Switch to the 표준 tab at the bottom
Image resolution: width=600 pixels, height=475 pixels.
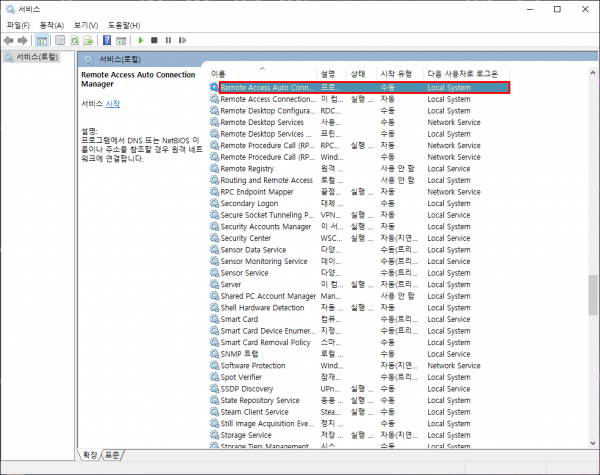(x=113, y=455)
